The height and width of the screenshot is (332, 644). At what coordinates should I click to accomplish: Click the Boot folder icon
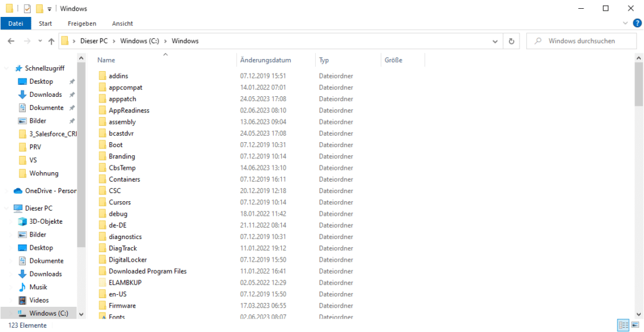[103, 145]
